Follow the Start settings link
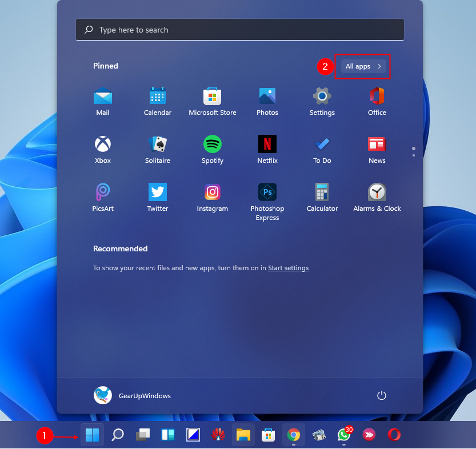This screenshot has width=476, height=449. [289, 268]
